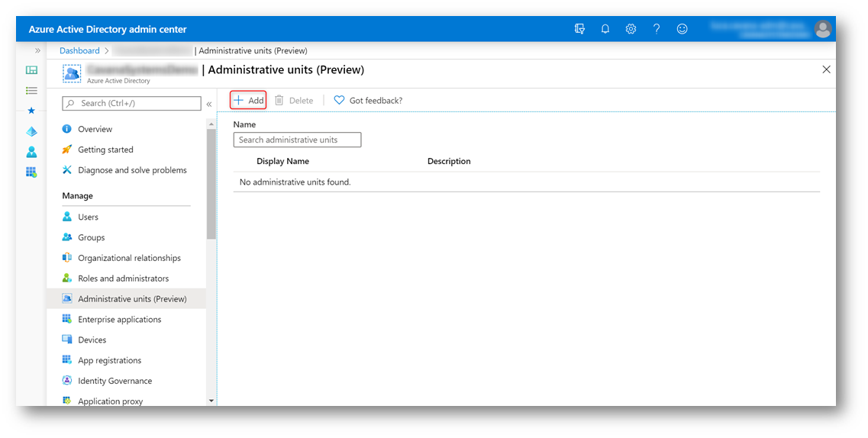Focus the Search (Ctrl+/) menu box
This screenshot has height=438, width=868.
[x=132, y=104]
